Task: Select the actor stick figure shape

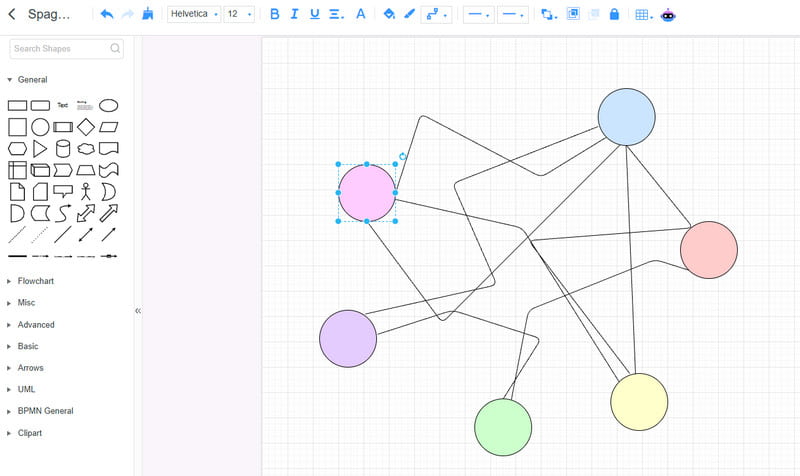Action: click(x=86, y=192)
